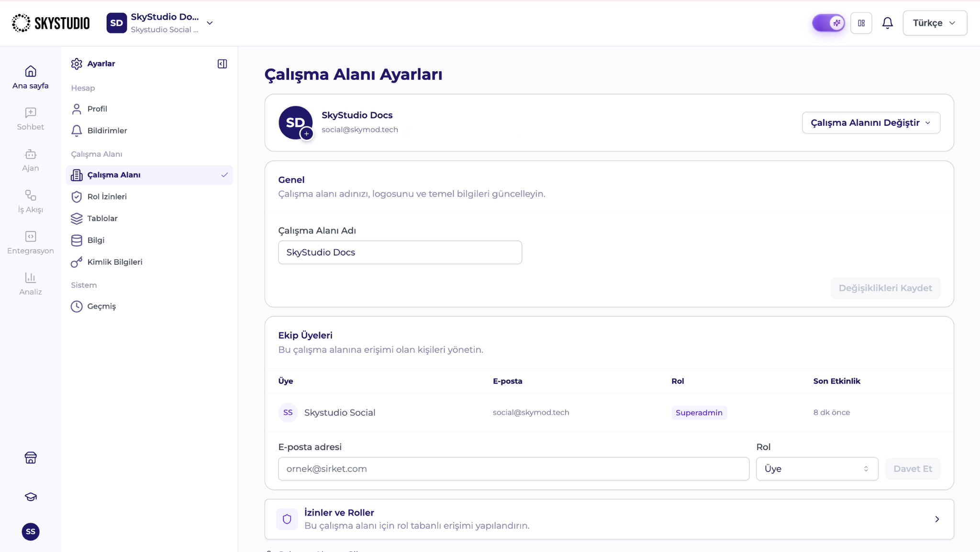Click the Superadmin role badge
The width and height of the screenshot is (980, 552).
pos(699,412)
